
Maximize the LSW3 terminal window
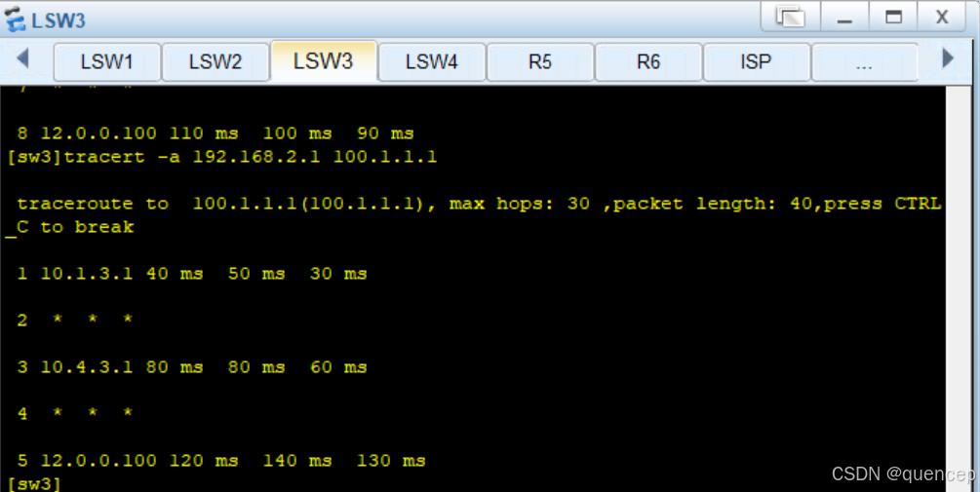pyautogui.click(x=893, y=17)
